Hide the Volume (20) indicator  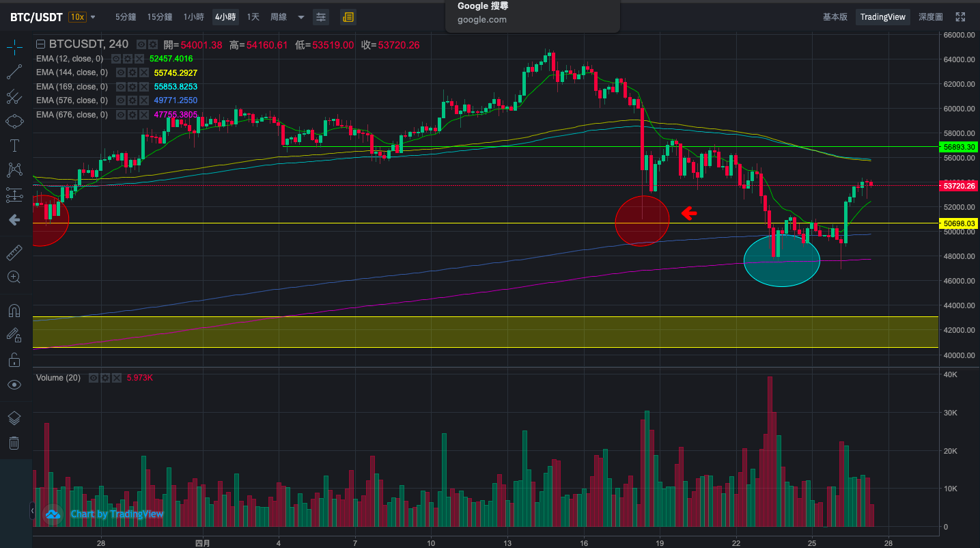point(94,378)
